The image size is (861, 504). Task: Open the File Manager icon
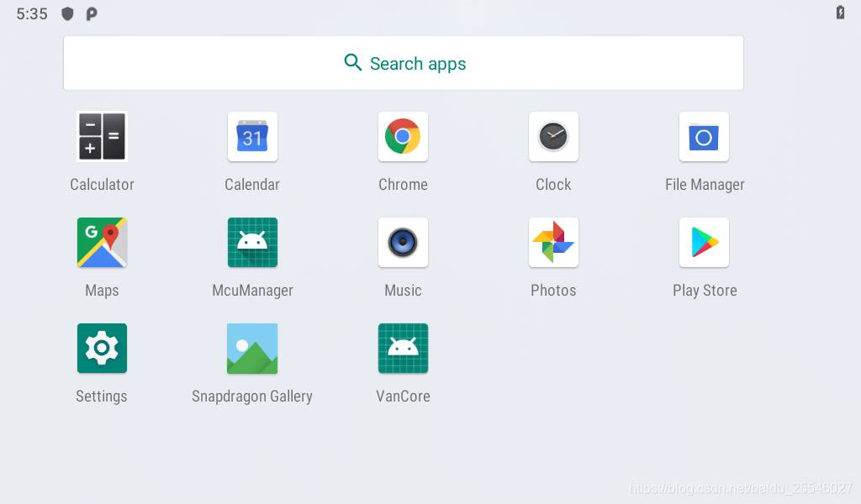(x=704, y=137)
